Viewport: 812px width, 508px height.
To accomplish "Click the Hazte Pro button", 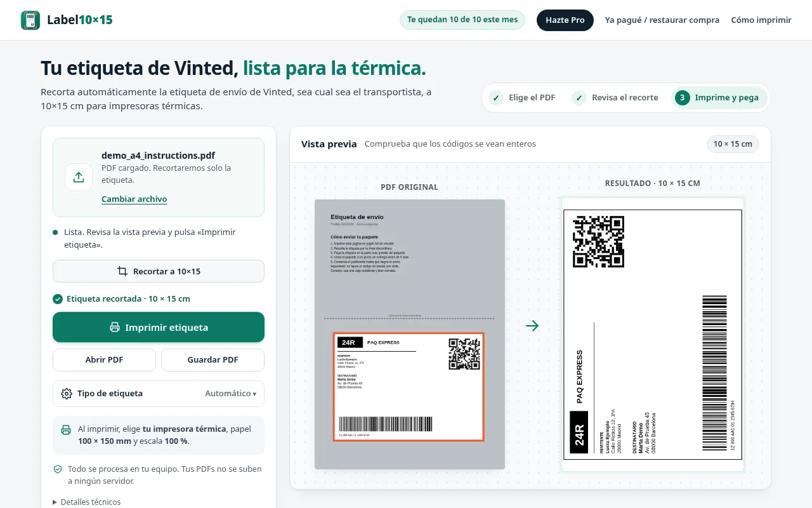I will pyautogui.click(x=565, y=20).
